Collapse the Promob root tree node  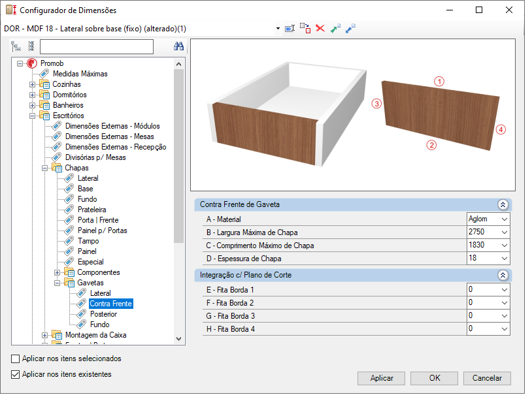[20, 63]
